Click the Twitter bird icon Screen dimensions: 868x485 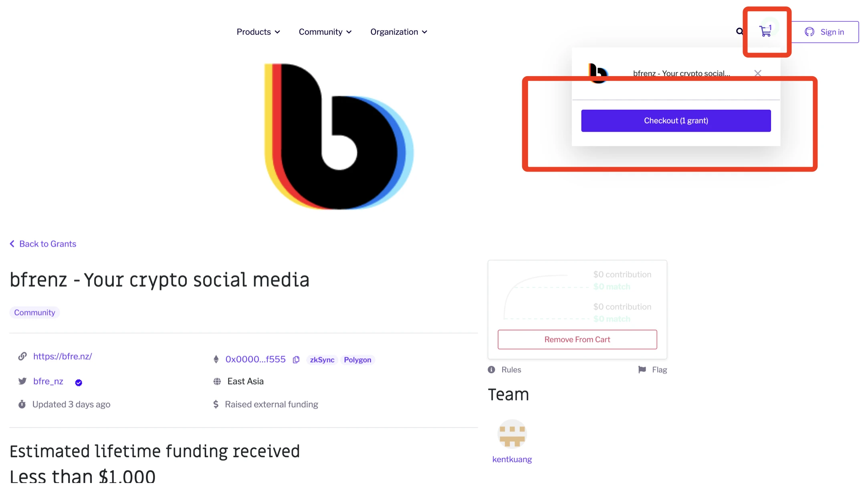point(22,381)
